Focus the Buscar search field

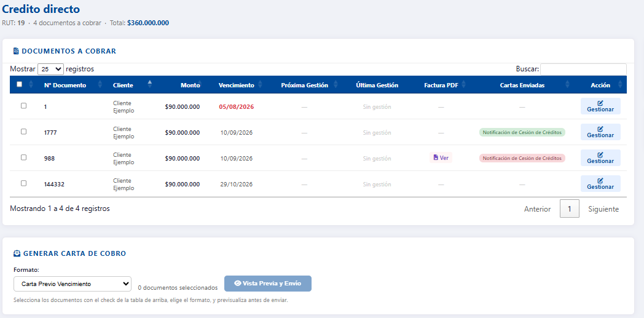[583, 70]
